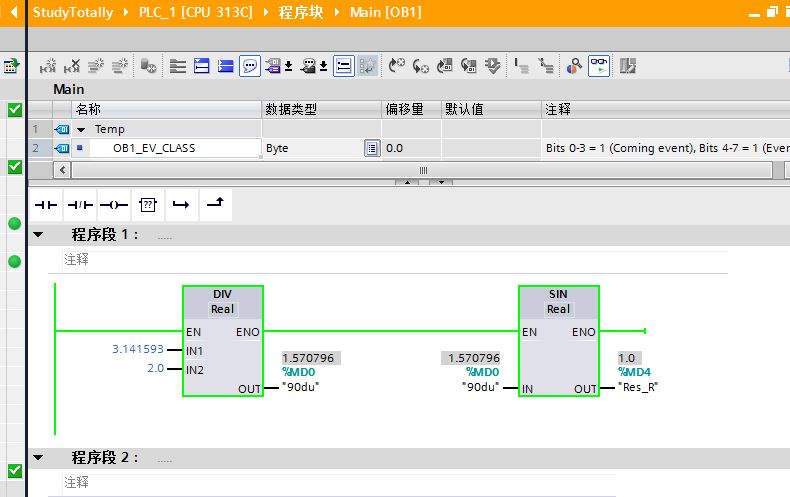Insert a normally open contact
The width and height of the screenshot is (790, 497).
pos(47,204)
